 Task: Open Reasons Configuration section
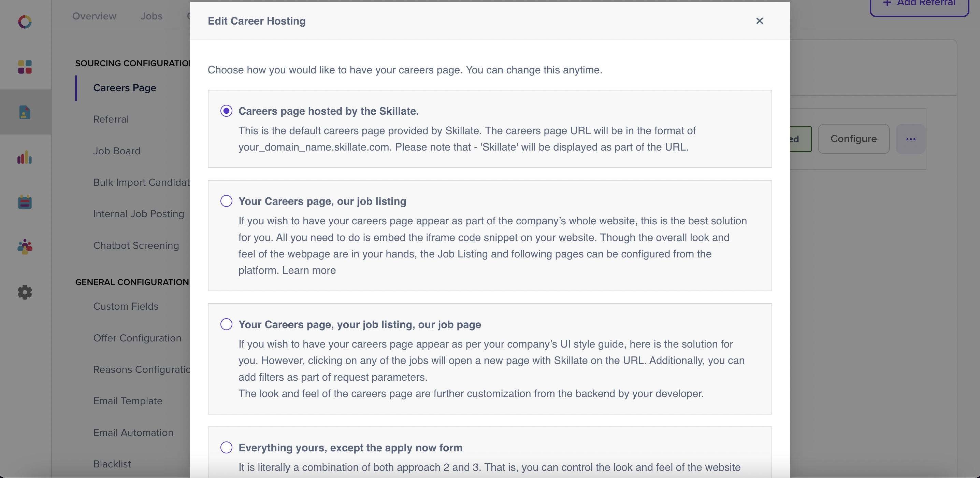coord(142,369)
